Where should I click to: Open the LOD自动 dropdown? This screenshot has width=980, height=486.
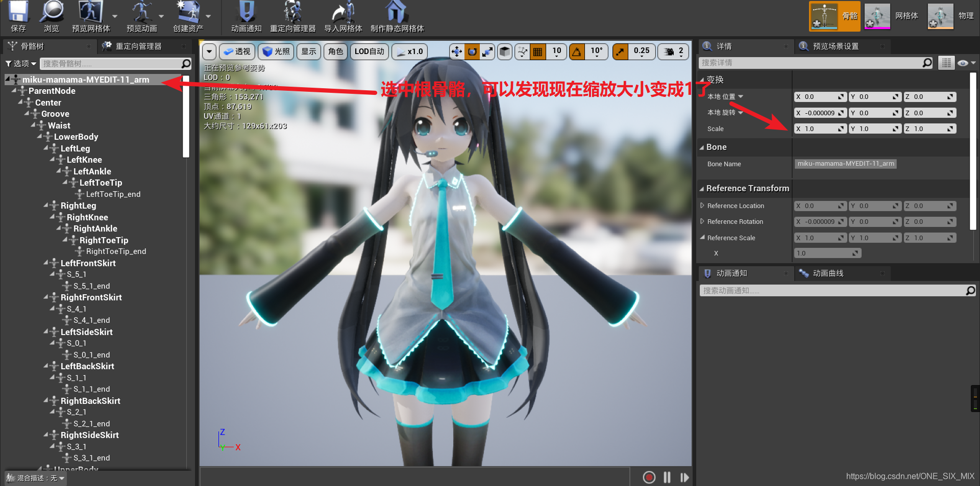click(369, 51)
